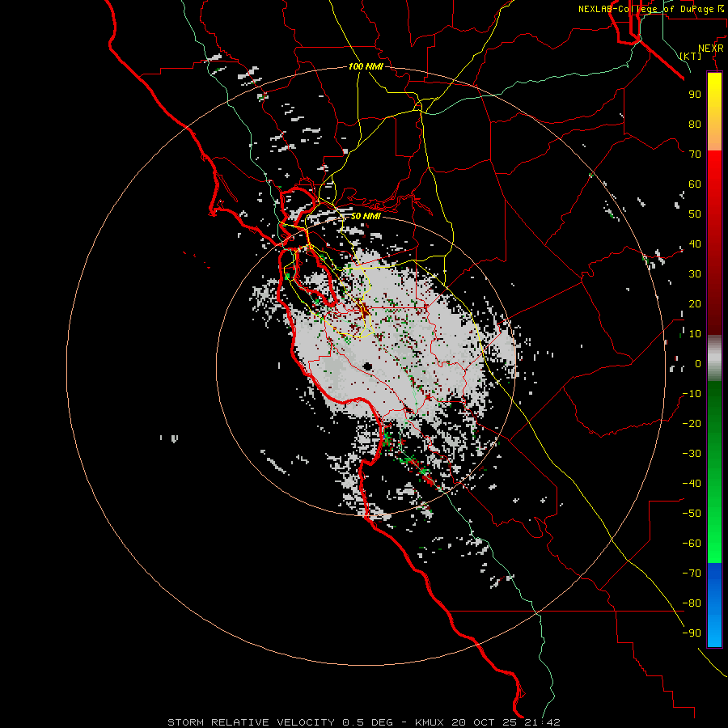Select the positive 20 scale value

[695, 304]
